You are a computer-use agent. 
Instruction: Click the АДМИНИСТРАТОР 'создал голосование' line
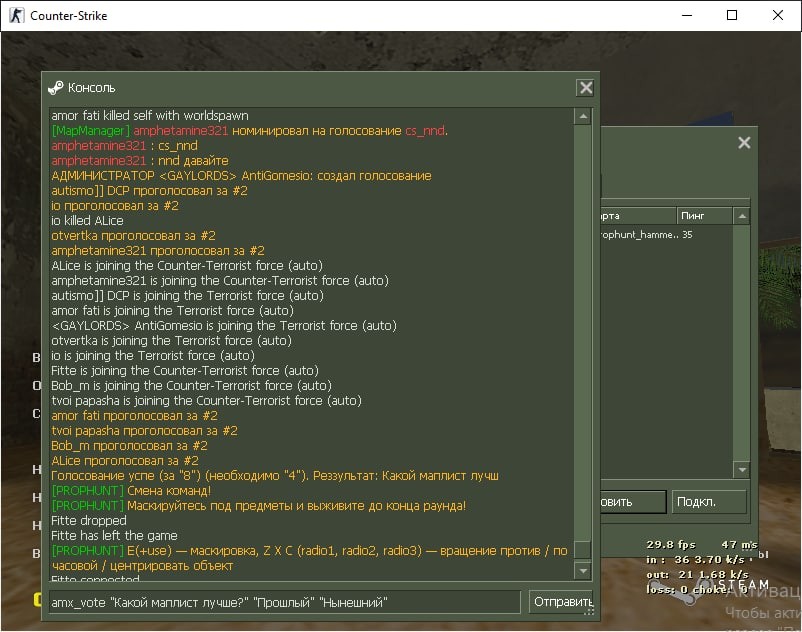(241, 176)
